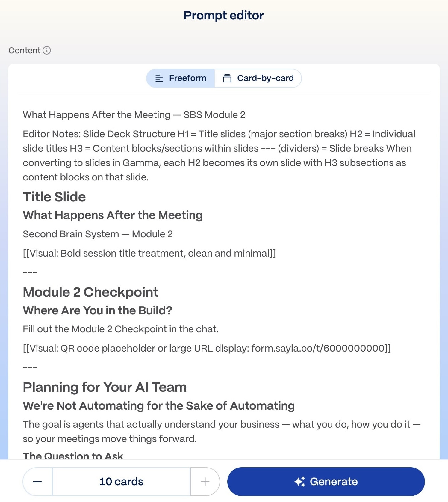Click the Card-by-card stack icon
Screen dimensions: 448x502
[x=227, y=78]
